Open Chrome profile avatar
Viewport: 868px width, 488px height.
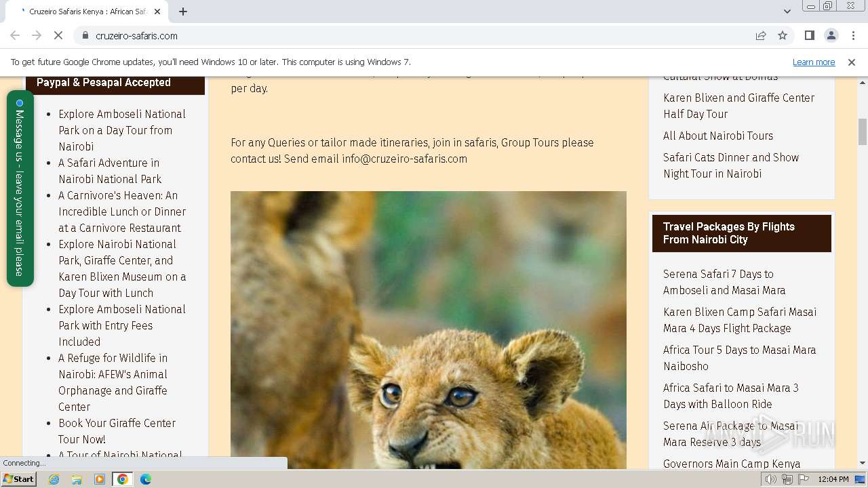[x=831, y=35]
